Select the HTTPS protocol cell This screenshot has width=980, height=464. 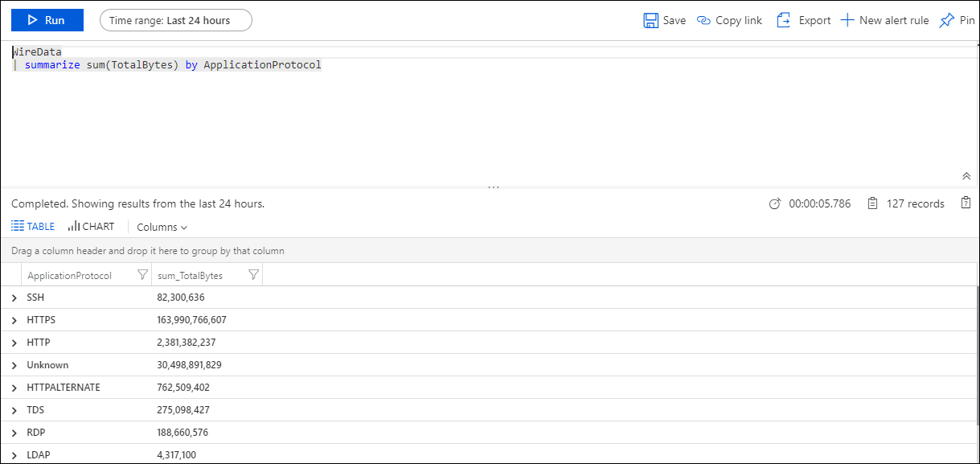tap(41, 320)
